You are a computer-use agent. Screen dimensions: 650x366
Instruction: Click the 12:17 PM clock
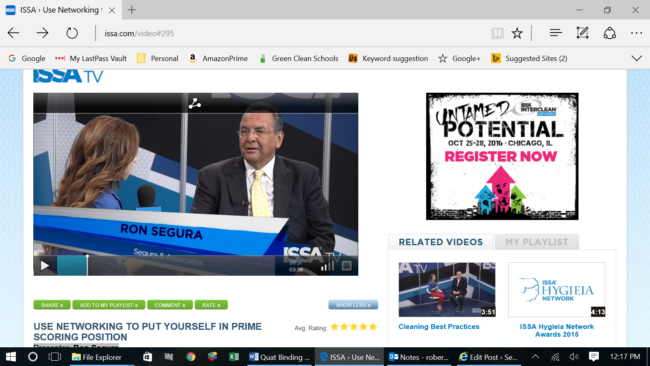[x=625, y=357]
